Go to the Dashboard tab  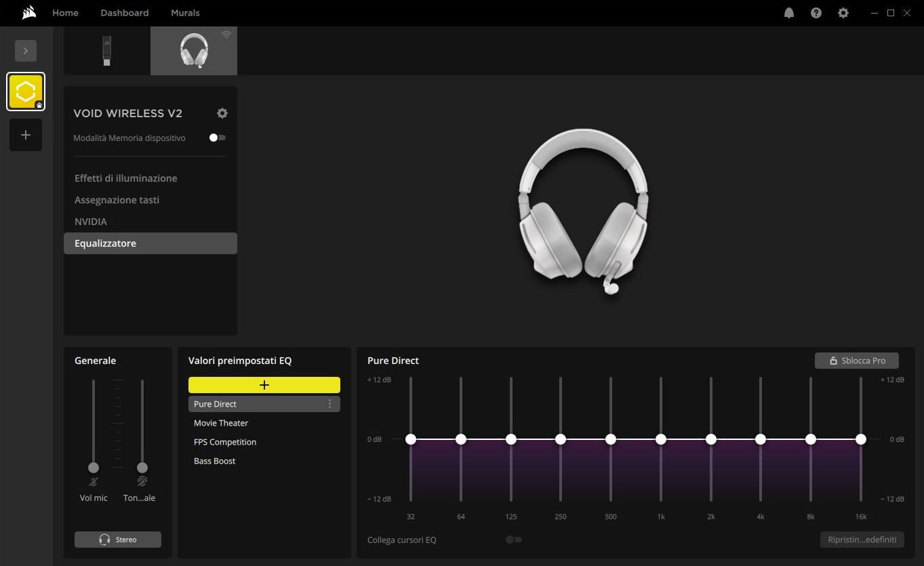click(x=125, y=13)
